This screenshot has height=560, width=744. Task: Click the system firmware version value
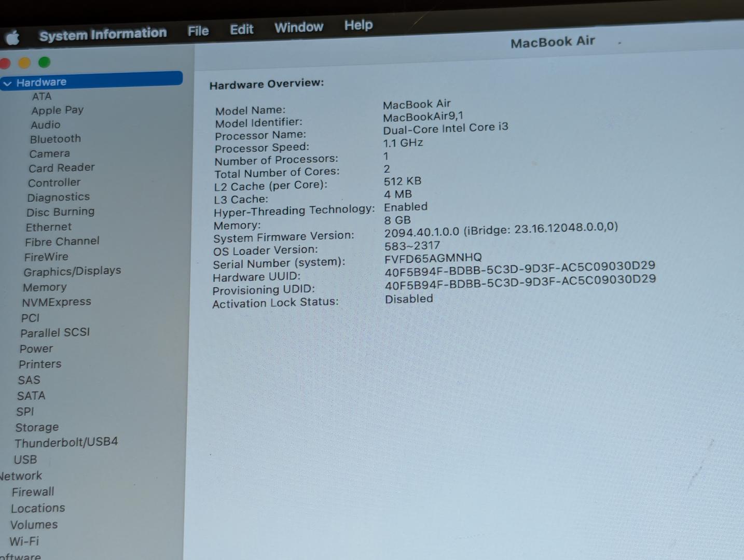click(x=501, y=230)
